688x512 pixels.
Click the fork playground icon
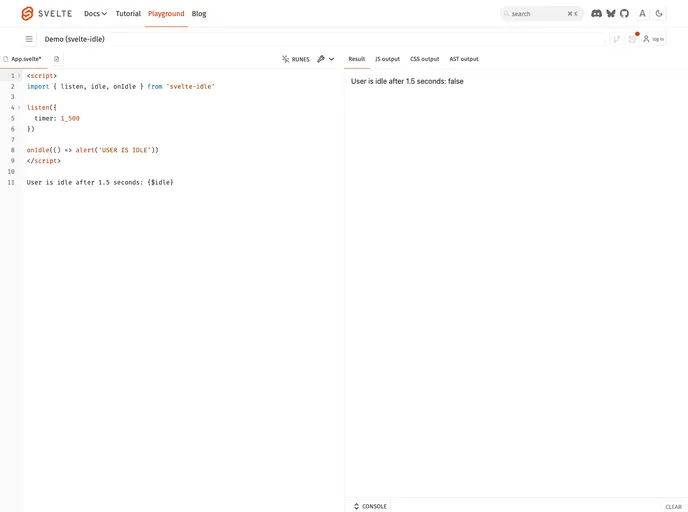[616, 39]
